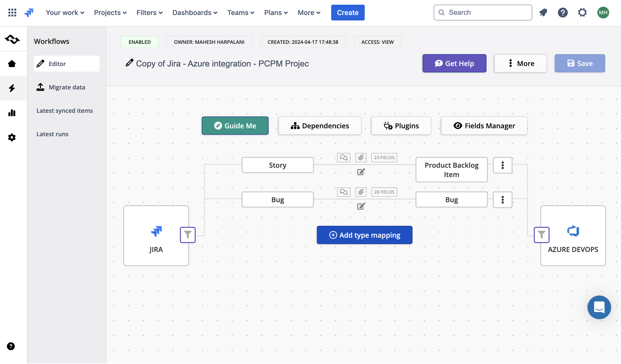Click the Getint logo in the left sidebar
The width and height of the screenshot is (621, 364).
pyautogui.click(x=12, y=39)
